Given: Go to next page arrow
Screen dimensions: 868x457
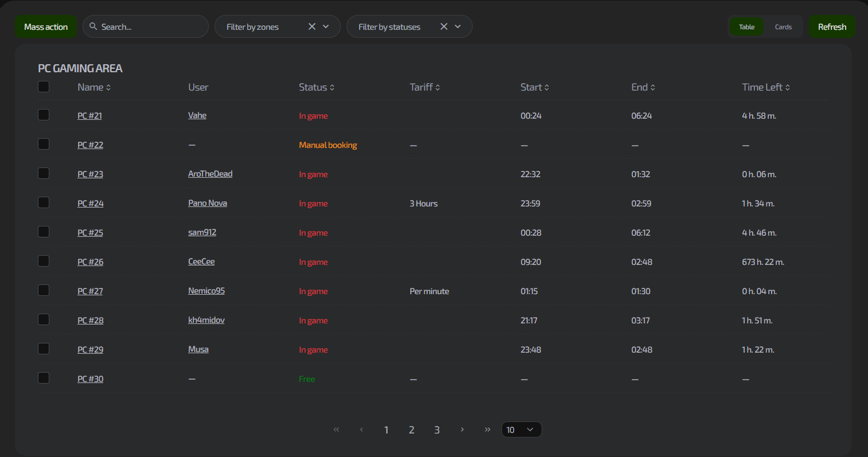Looking at the screenshot, I should click(x=462, y=429).
